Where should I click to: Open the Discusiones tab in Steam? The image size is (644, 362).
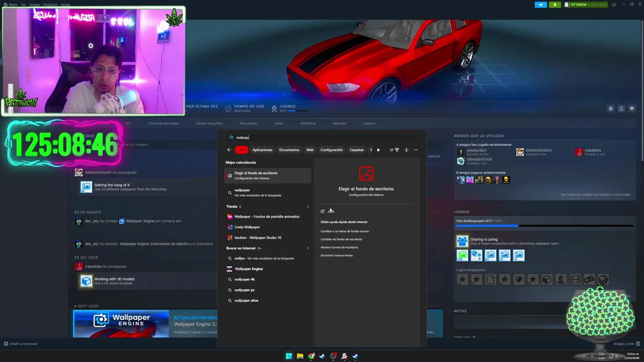[x=249, y=123]
